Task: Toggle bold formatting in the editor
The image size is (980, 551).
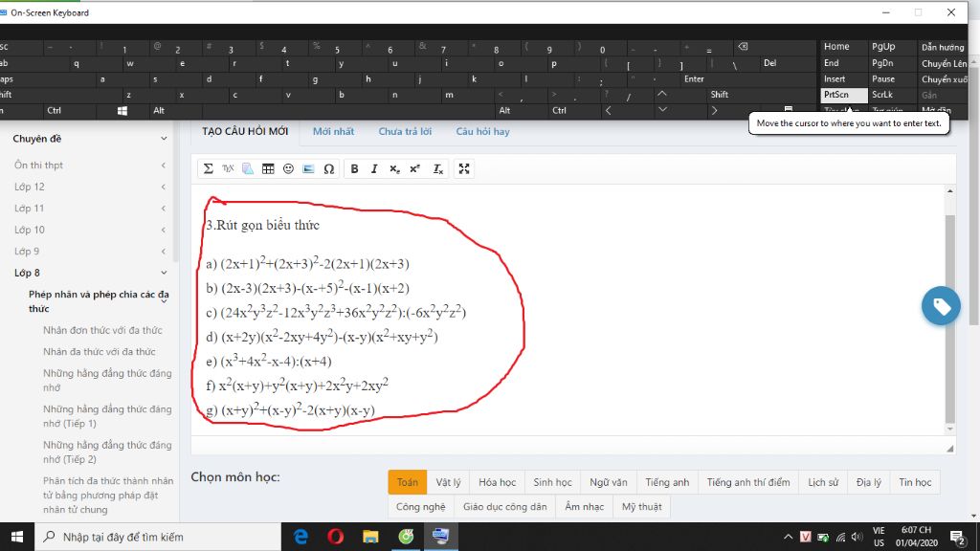Action: pyautogui.click(x=354, y=168)
